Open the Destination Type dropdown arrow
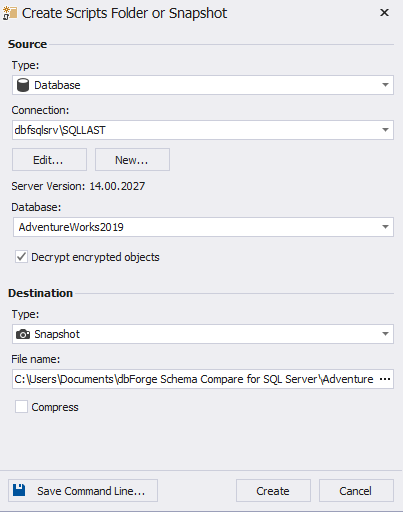 click(x=385, y=334)
